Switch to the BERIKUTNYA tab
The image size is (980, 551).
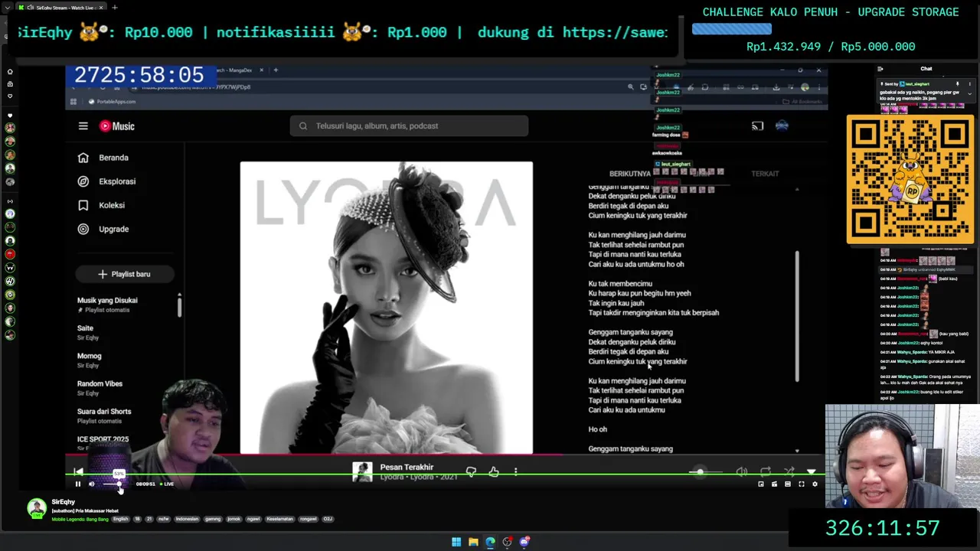pos(629,174)
